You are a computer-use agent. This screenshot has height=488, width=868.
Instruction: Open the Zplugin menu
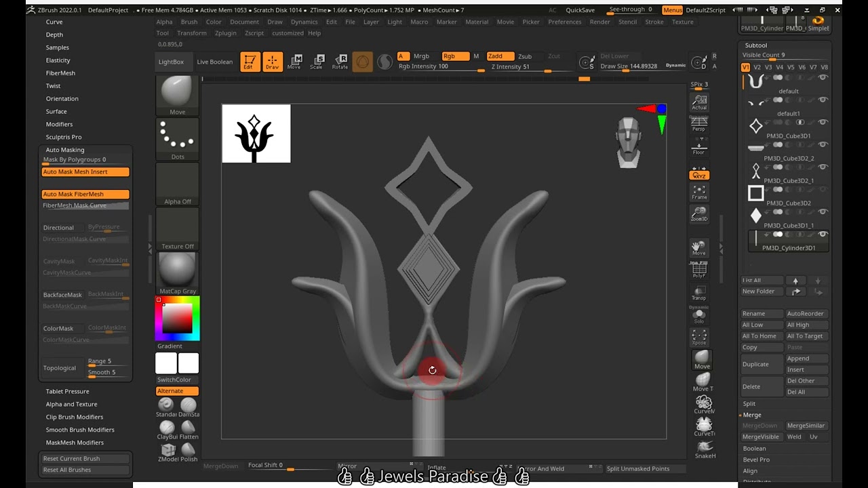click(x=226, y=33)
